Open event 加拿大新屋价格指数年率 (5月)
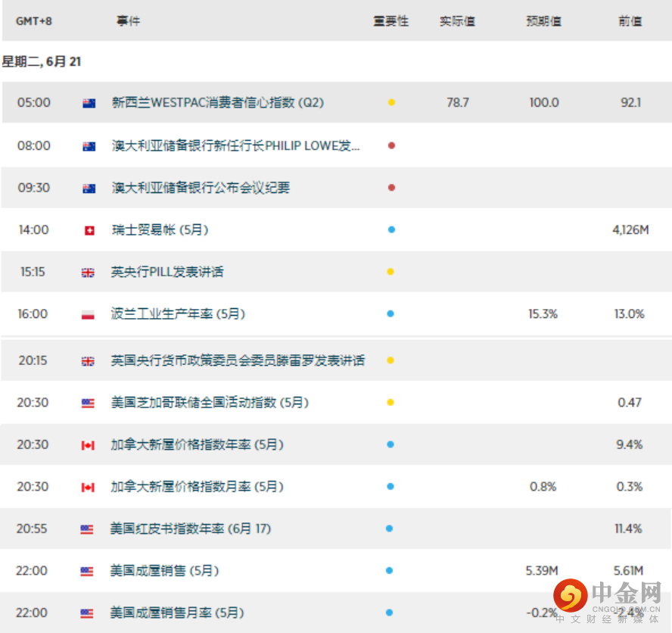The height and width of the screenshot is (633, 672). [x=198, y=445]
